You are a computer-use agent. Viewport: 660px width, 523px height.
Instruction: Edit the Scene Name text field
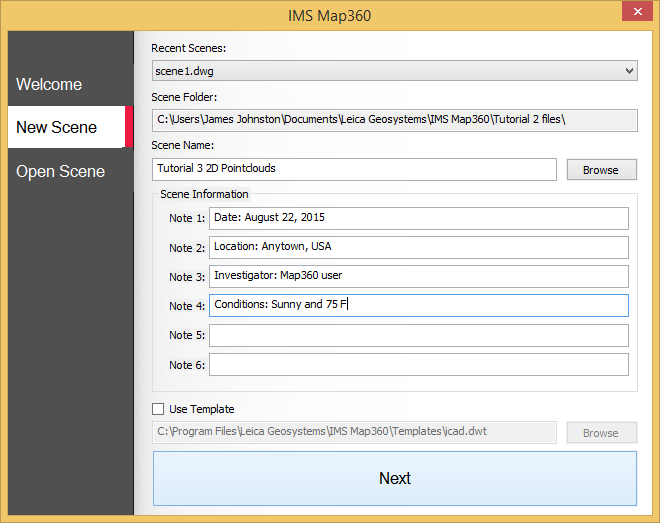point(354,169)
